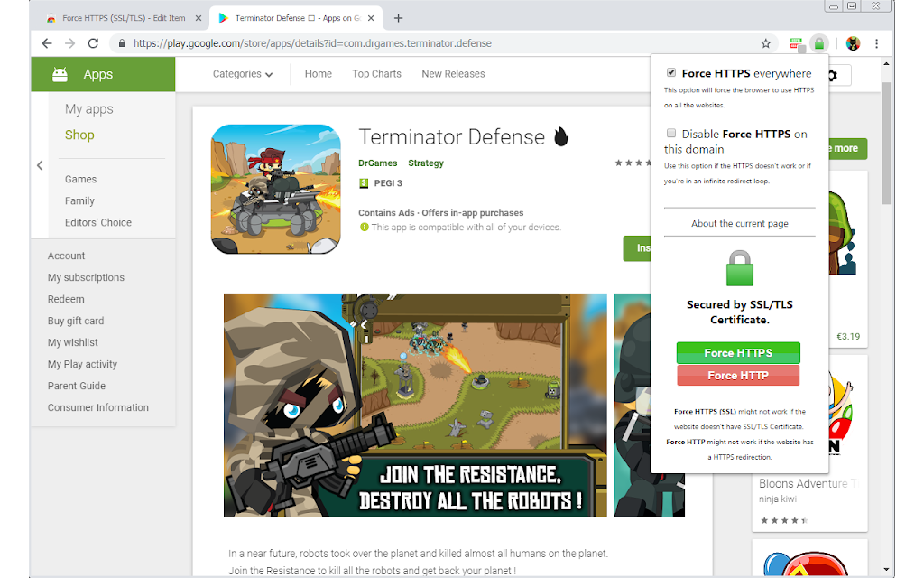This screenshot has height=578, width=924.
Task: Click the flame badge beside Terminator Defense
Action: pyautogui.click(x=561, y=137)
